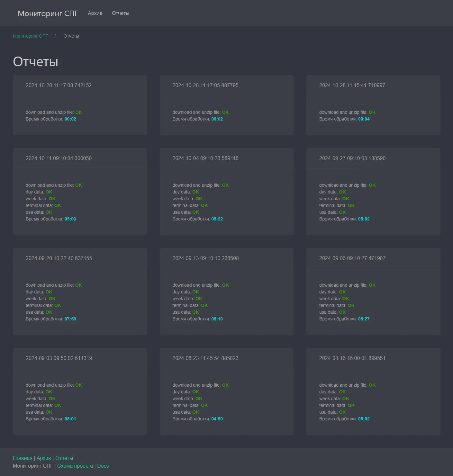Select report card header 2024-10-28 11:17:08.742152
The image size is (453, 476).
[x=59, y=85]
